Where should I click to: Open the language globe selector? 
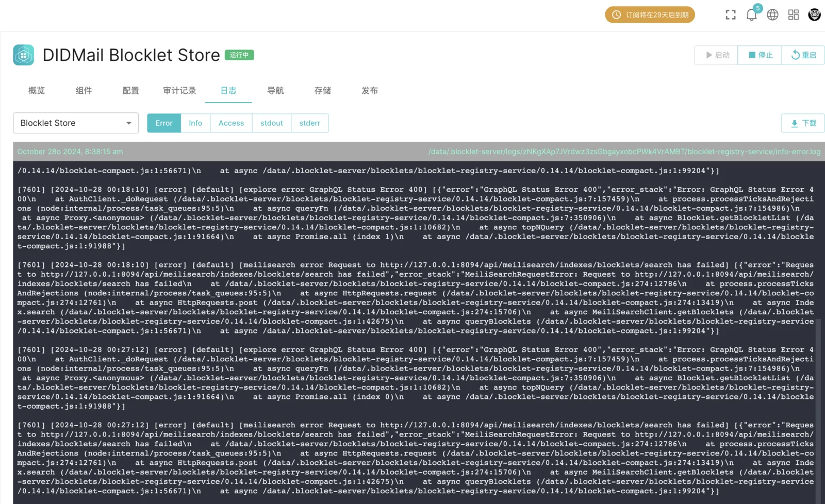[x=772, y=15]
